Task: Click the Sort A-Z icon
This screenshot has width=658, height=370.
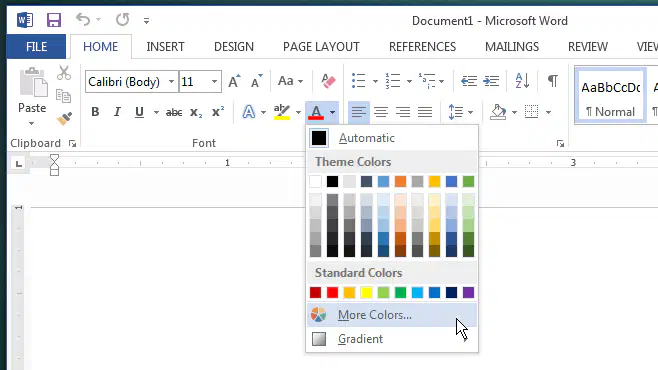Action: click(x=522, y=81)
